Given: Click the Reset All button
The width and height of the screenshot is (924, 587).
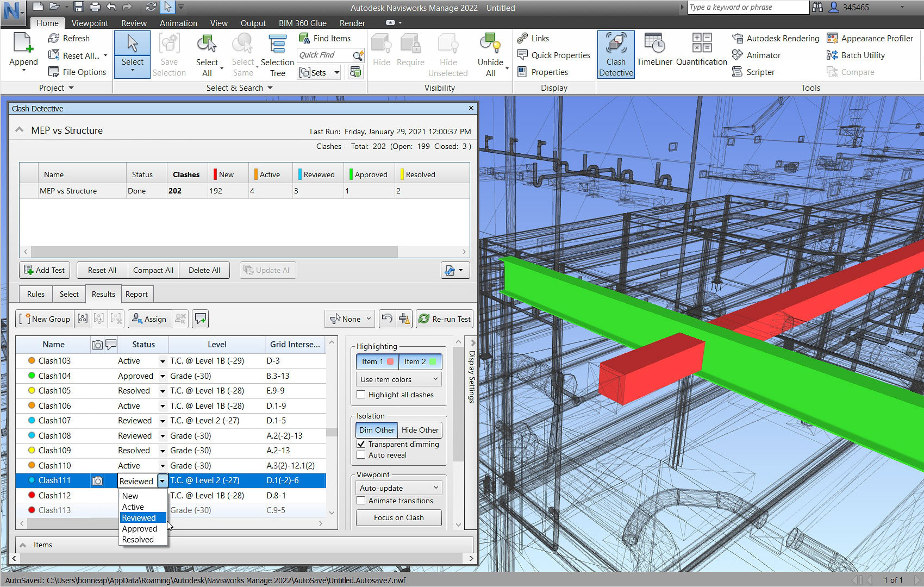Looking at the screenshot, I should (x=102, y=270).
